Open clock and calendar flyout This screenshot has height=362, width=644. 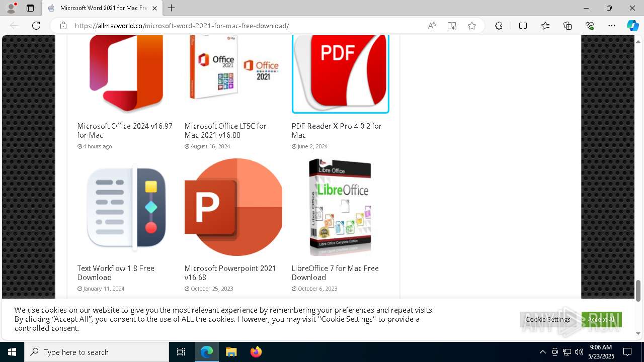601,352
